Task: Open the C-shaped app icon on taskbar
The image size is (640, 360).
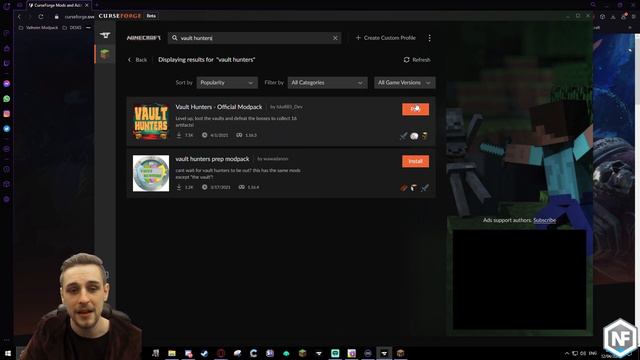Action: click(253, 353)
